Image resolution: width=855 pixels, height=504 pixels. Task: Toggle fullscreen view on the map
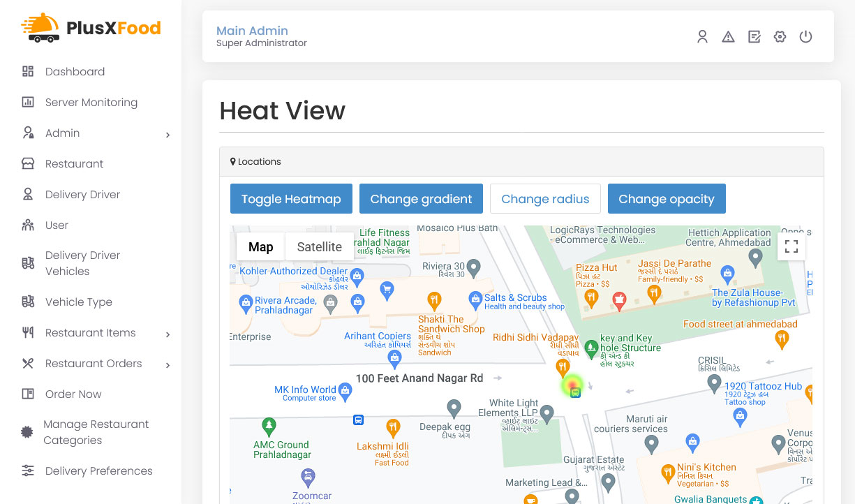pyautogui.click(x=791, y=246)
